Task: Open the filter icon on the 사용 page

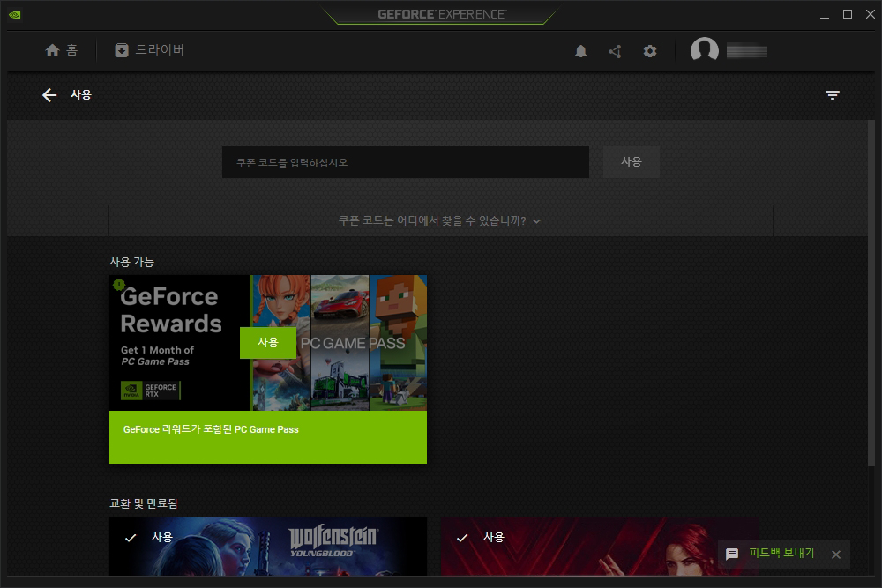Action: click(x=833, y=95)
